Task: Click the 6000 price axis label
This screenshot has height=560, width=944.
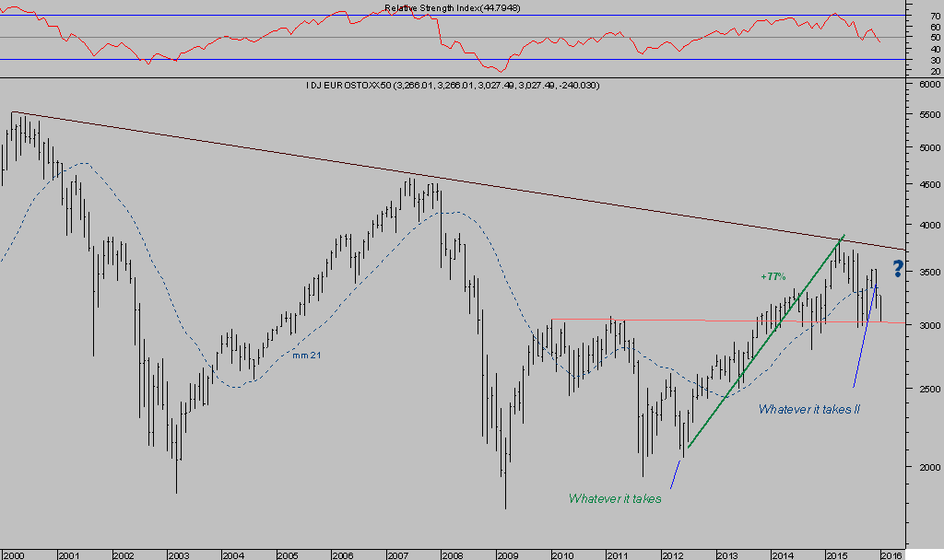Action: tap(925, 84)
